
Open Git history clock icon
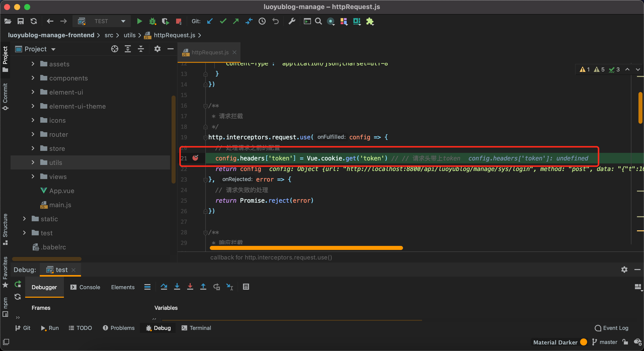(262, 21)
